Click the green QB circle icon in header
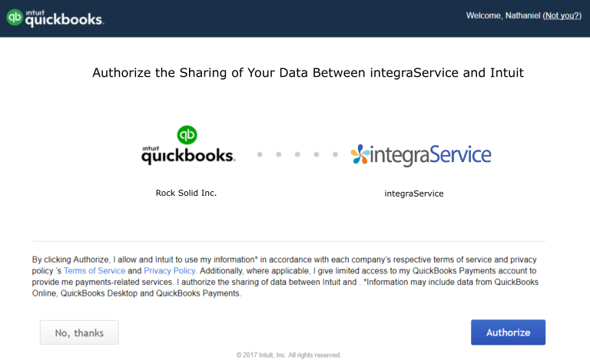 [x=15, y=18]
